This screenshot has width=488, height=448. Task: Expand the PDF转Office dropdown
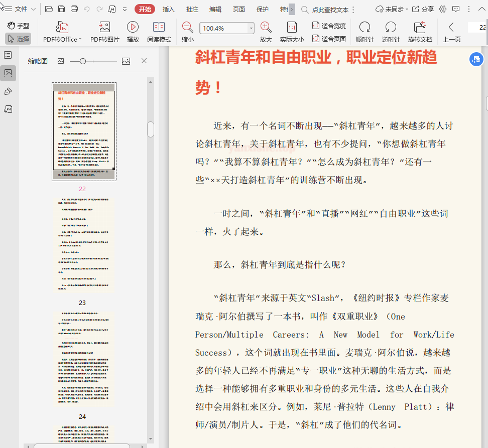(x=79, y=40)
